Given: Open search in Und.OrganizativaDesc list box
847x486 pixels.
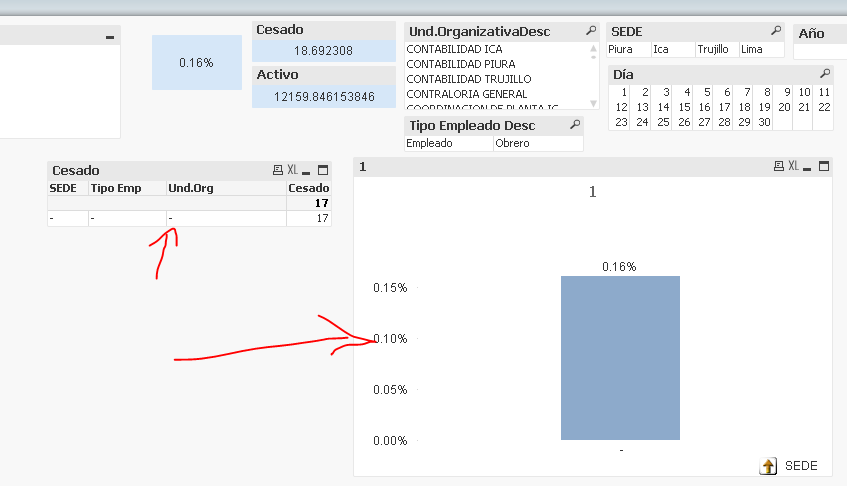Looking at the screenshot, I should click(591, 31).
